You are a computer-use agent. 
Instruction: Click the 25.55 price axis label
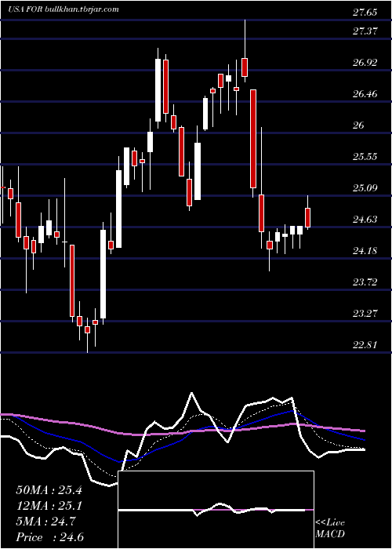pyautogui.click(x=365, y=157)
